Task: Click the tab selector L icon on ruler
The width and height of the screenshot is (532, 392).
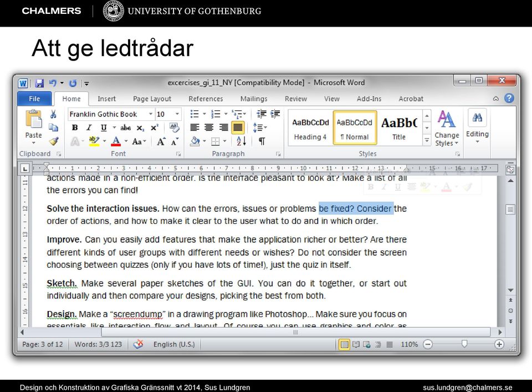Action: click(x=25, y=169)
